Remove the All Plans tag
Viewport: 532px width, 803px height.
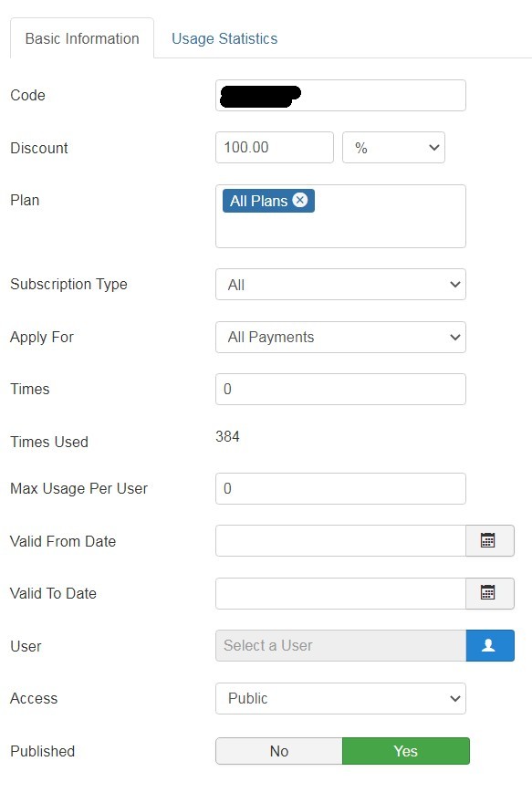[300, 200]
